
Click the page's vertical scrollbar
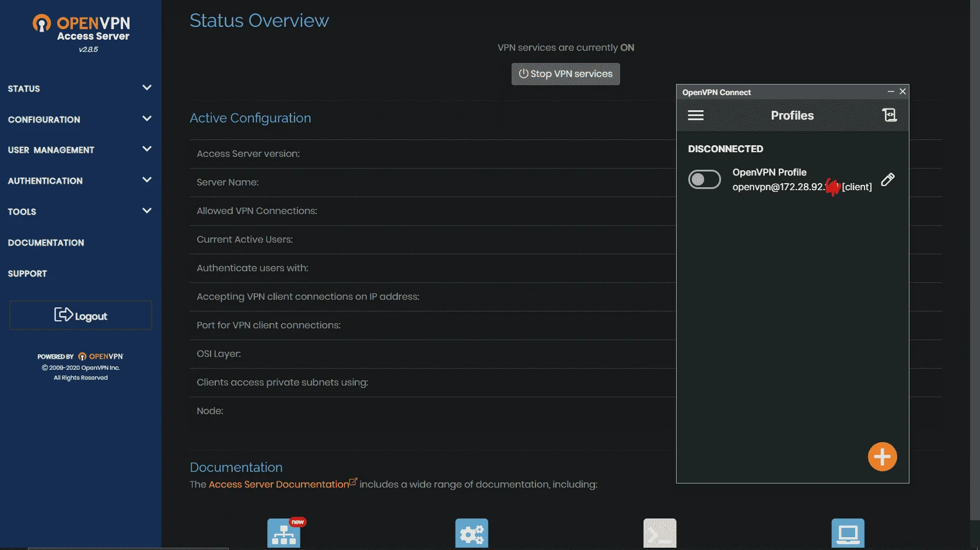coord(975,260)
